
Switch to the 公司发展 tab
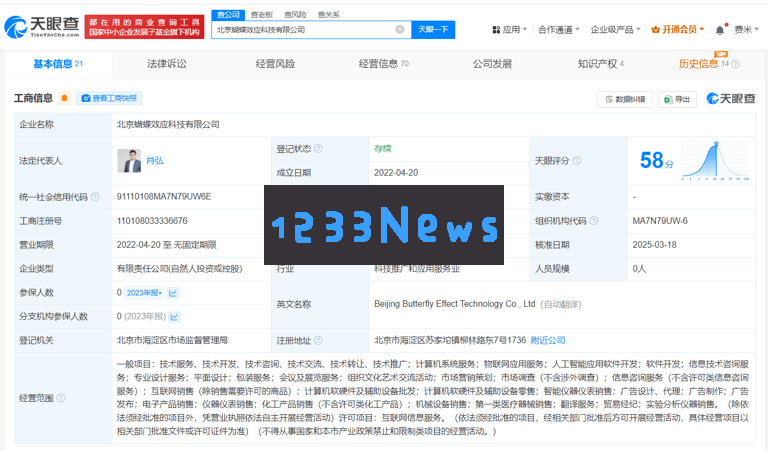[x=492, y=64]
